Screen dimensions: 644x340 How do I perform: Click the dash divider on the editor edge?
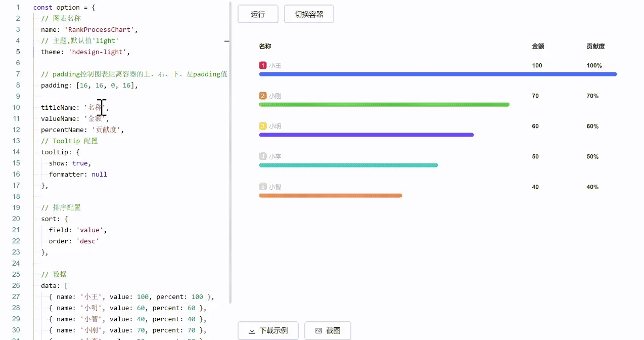point(226,42)
